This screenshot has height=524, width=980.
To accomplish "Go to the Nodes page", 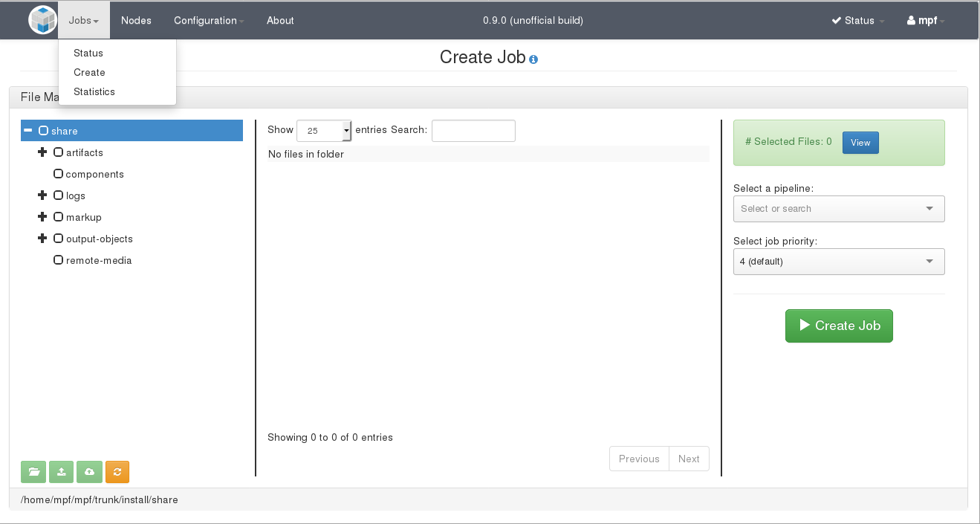I will pos(136,20).
